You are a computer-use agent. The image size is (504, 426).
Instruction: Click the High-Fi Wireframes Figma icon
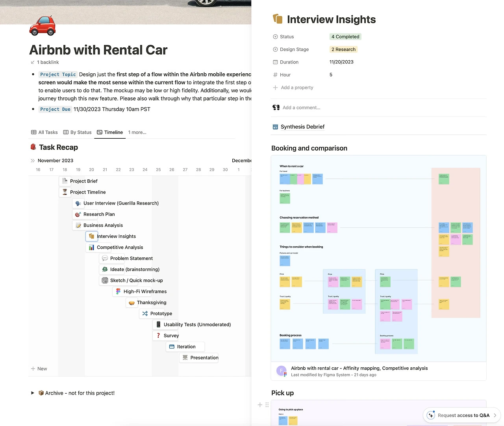[x=119, y=292]
